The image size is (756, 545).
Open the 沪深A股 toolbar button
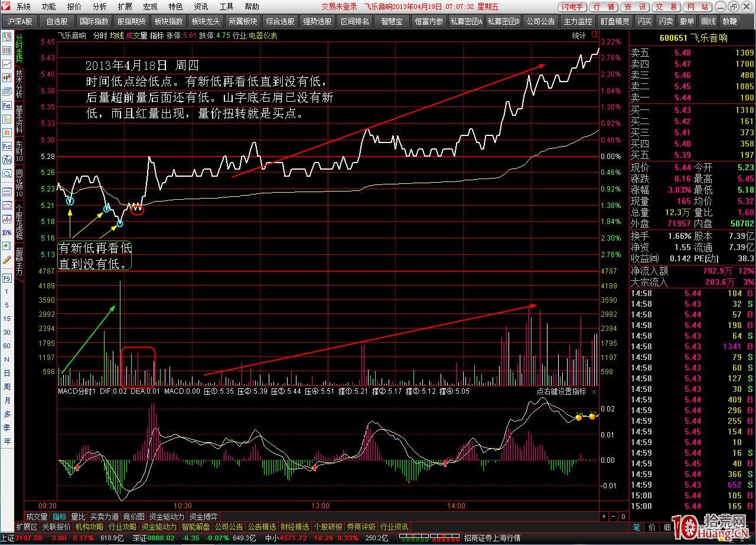(x=20, y=21)
